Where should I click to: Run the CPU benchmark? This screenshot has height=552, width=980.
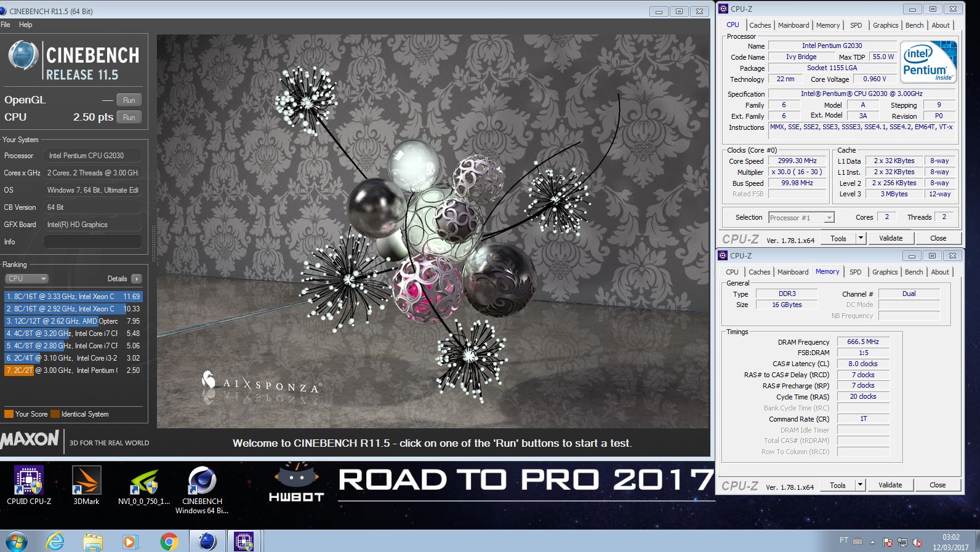click(129, 117)
